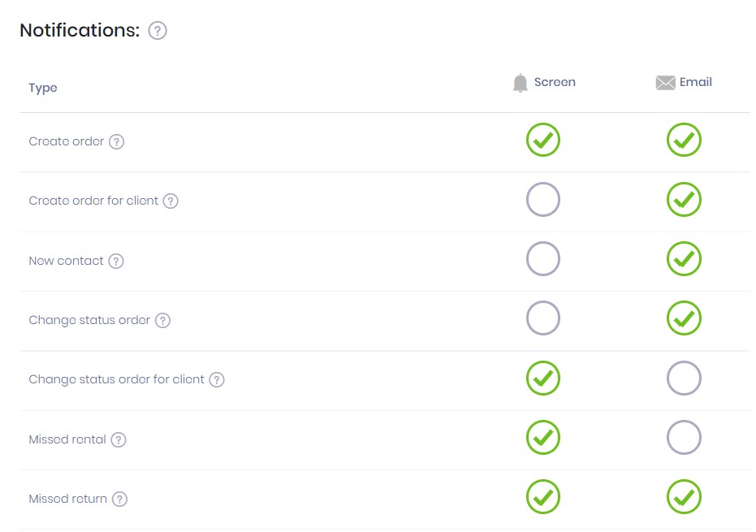Show help for Change status order
This screenshot has height=532, width=756.
pyautogui.click(x=162, y=321)
